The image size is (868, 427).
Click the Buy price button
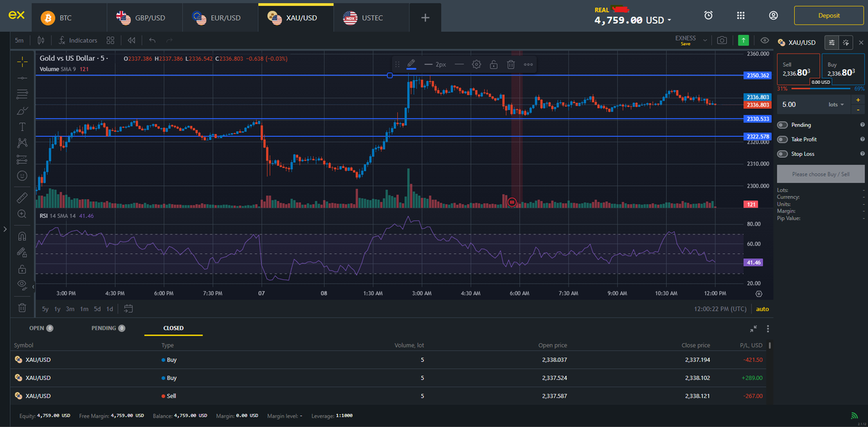click(x=843, y=69)
